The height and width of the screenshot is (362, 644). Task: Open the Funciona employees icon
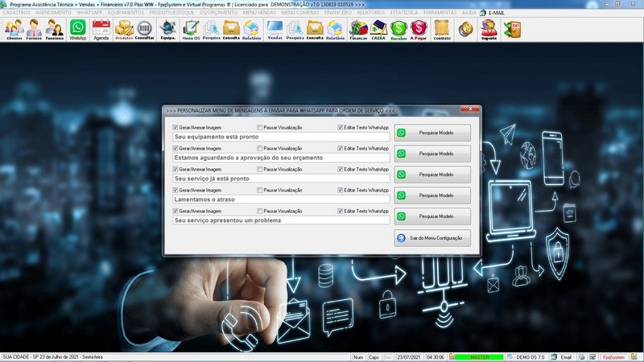coord(54,30)
